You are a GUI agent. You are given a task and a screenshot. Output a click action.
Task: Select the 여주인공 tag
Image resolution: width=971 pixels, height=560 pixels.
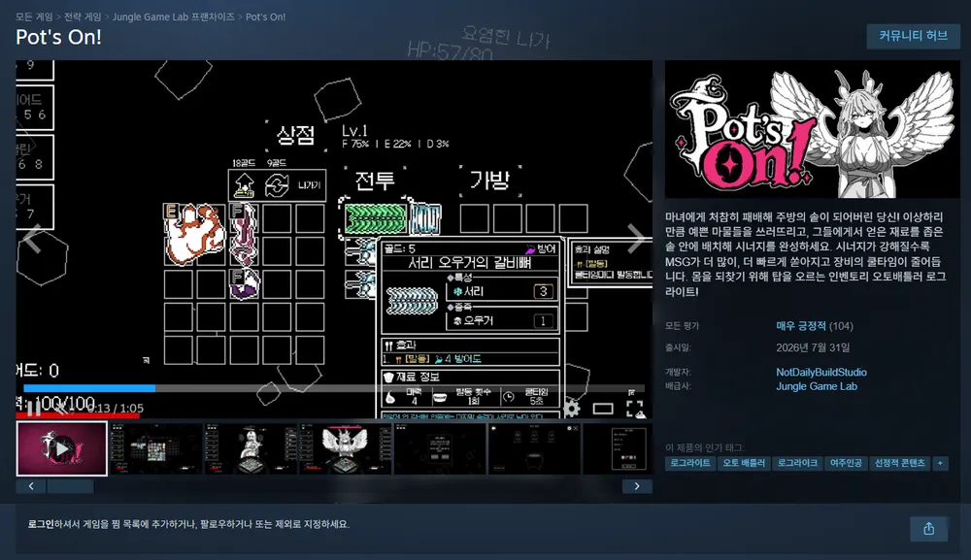846,463
